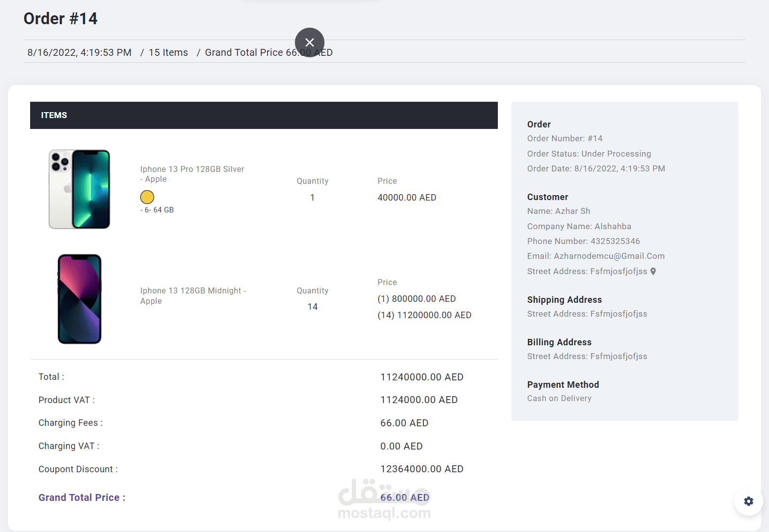Select the Iphone 13 128GB Midnight link

[x=193, y=295]
